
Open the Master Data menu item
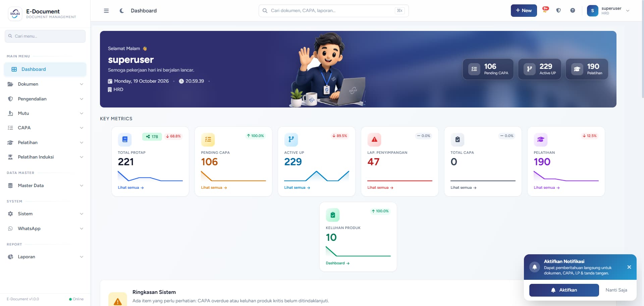[45, 185]
